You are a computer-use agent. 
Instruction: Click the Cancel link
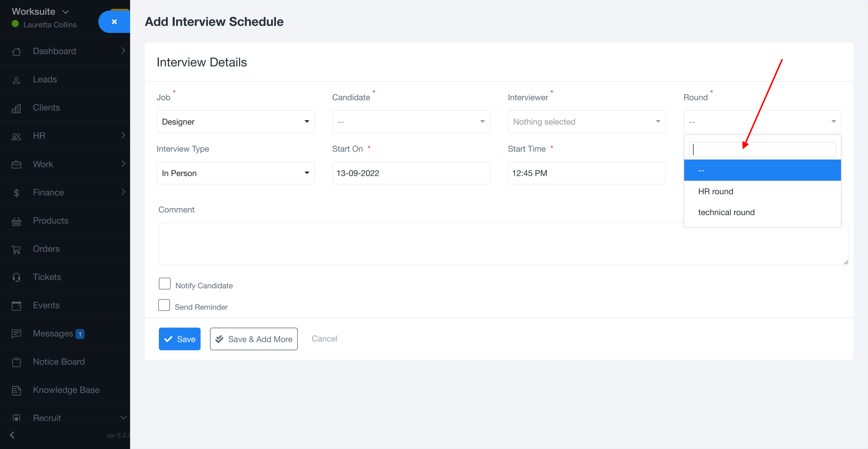point(324,339)
